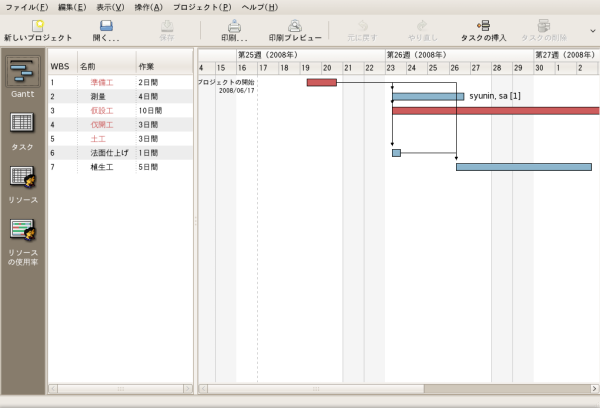600x408 pixels.
Task: Click the project start date 2008/06/17 label
Action: (236, 91)
